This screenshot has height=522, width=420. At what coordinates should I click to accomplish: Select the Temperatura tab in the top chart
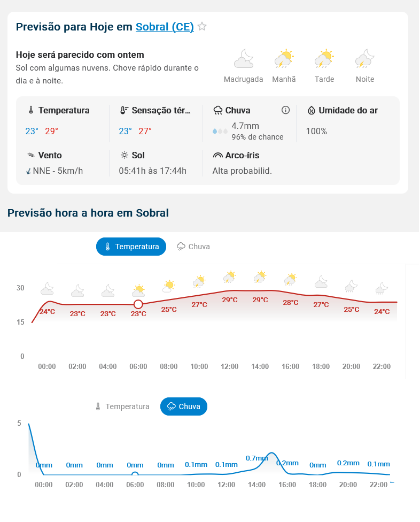(x=131, y=247)
